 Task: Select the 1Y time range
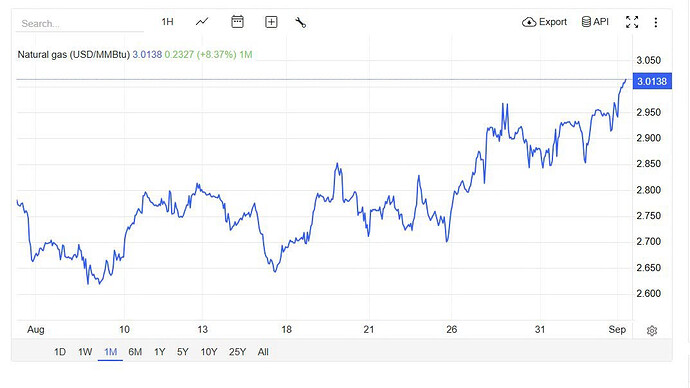click(x=159, y=352)
